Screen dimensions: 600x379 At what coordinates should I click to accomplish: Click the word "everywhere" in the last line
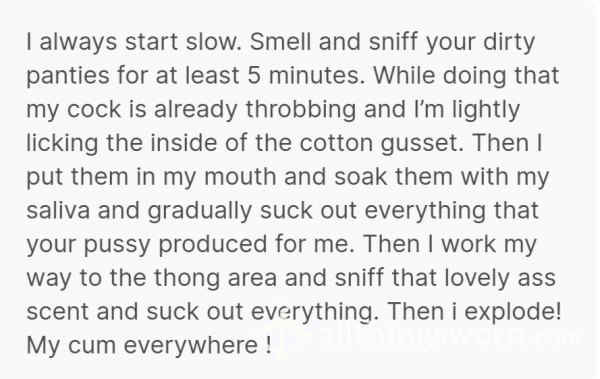pos(191,346)
